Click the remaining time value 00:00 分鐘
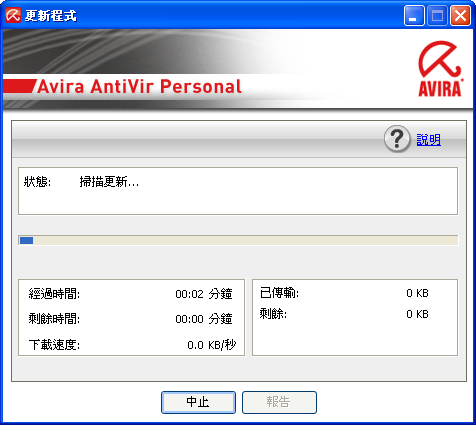The height and width of the screenshot is (425, 476). point(204,319)
